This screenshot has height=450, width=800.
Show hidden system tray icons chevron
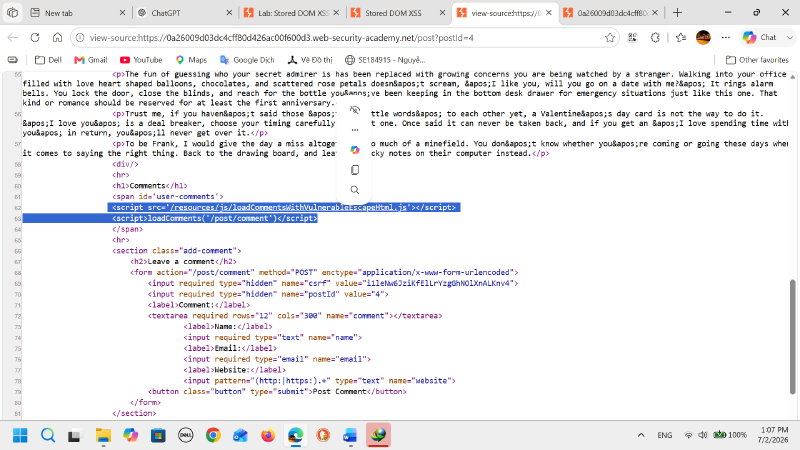[x=641, y=435]
